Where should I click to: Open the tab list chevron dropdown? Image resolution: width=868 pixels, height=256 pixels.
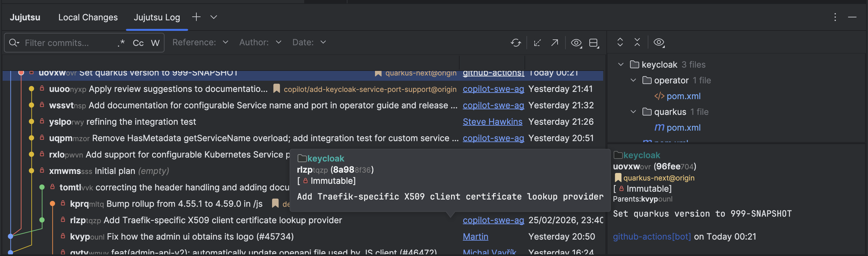pyautogui.click(x=214, y=17)
